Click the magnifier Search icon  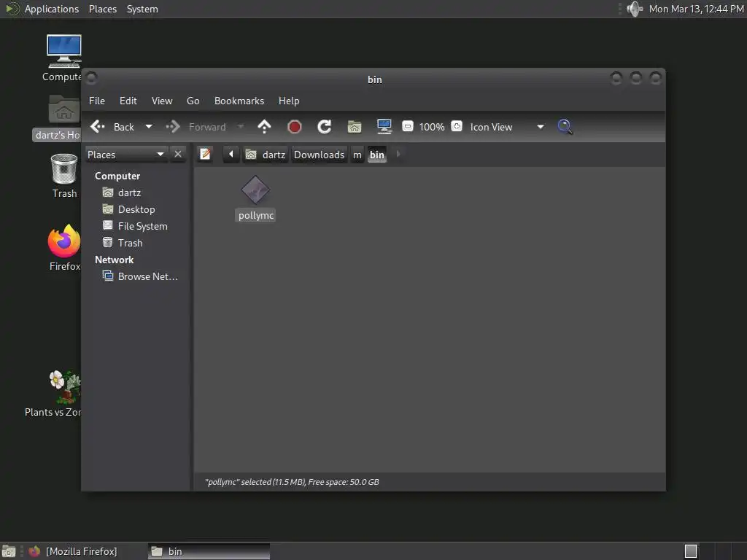(565, 127)
